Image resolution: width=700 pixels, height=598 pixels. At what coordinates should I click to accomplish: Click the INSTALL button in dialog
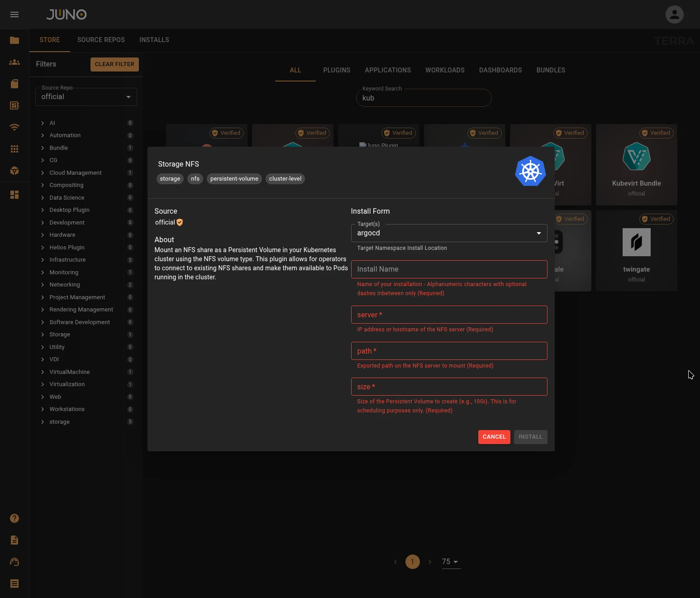530,437
